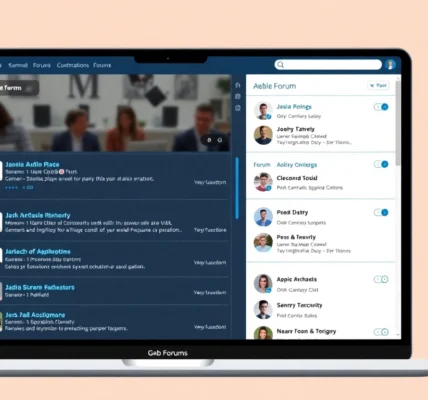Toggle the switch next to Jesia Poings

tap(381, 107)
